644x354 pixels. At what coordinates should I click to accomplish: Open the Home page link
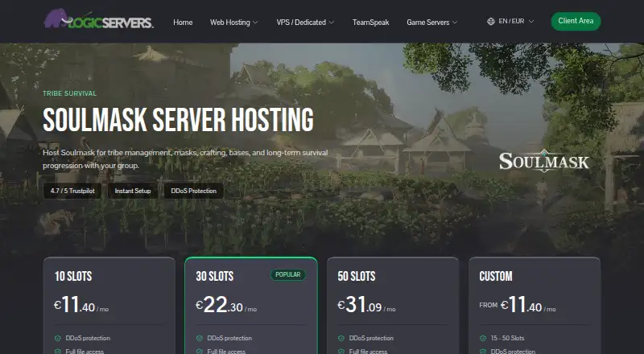pos(183,23)
